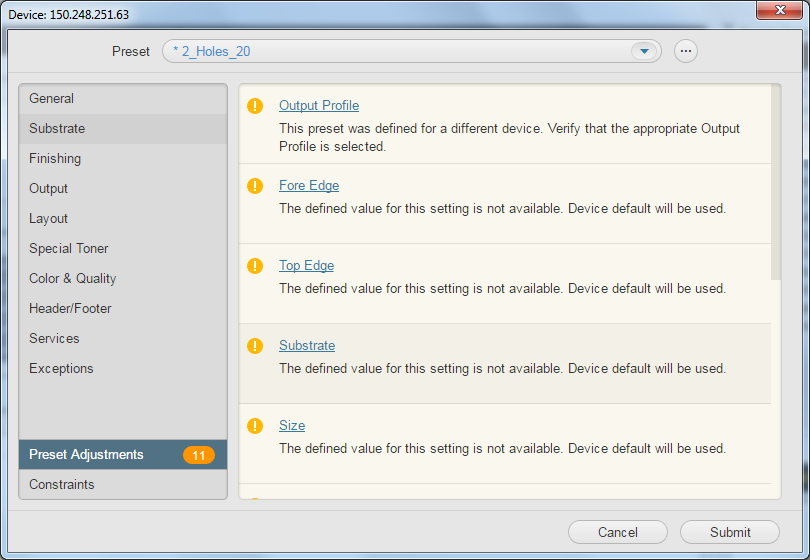Click warning icon next to Fore Edge
This screenshot has width=810, height=560.
[255, 186]
